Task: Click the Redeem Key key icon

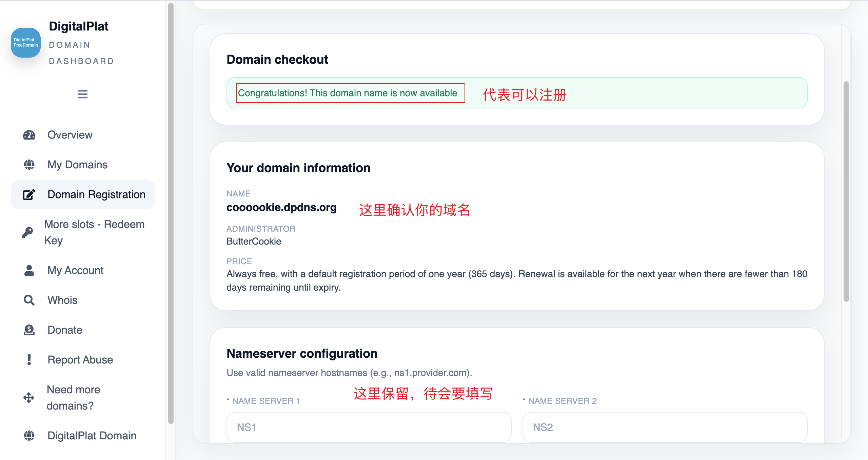Action: point(28,232)
